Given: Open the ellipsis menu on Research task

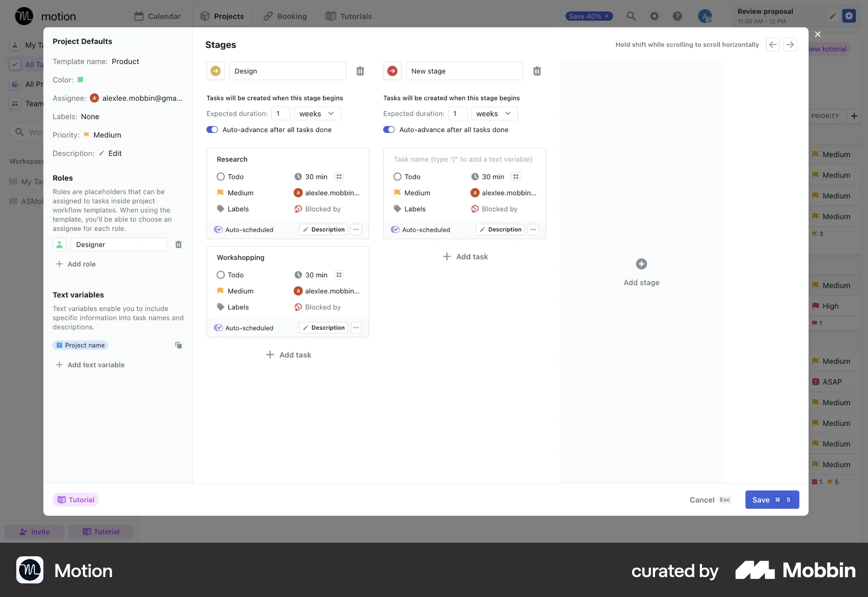Looking at the screenshot, I should pyautogui.click(x=356, y=229).
